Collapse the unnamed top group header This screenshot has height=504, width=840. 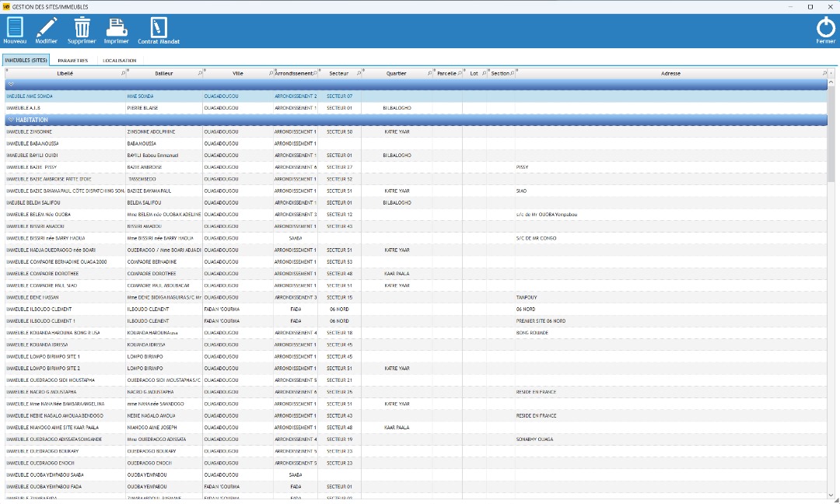(x=11, y=84)
